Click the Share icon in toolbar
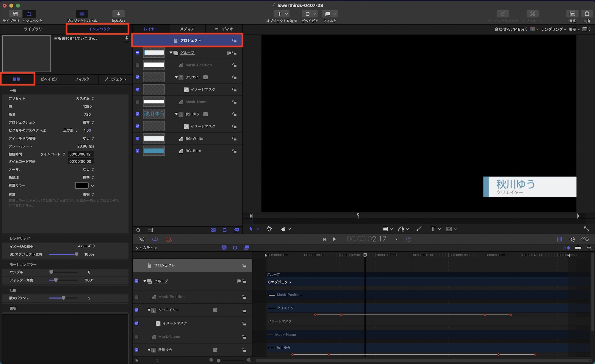Viewport: 595px width, 364px height. (x=587, y=14)
